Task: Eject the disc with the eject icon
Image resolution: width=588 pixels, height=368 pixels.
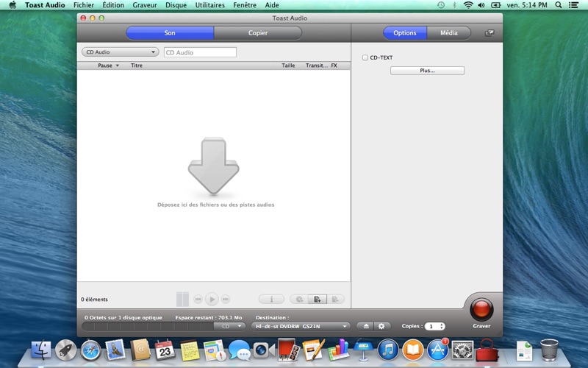Action: tap(365, 326)
